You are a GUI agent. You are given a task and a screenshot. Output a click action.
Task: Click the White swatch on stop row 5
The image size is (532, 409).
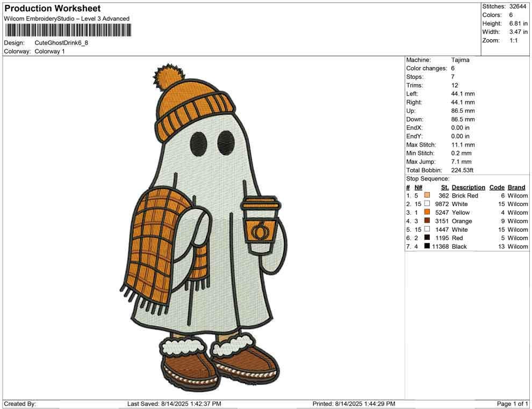coord(427,229)
